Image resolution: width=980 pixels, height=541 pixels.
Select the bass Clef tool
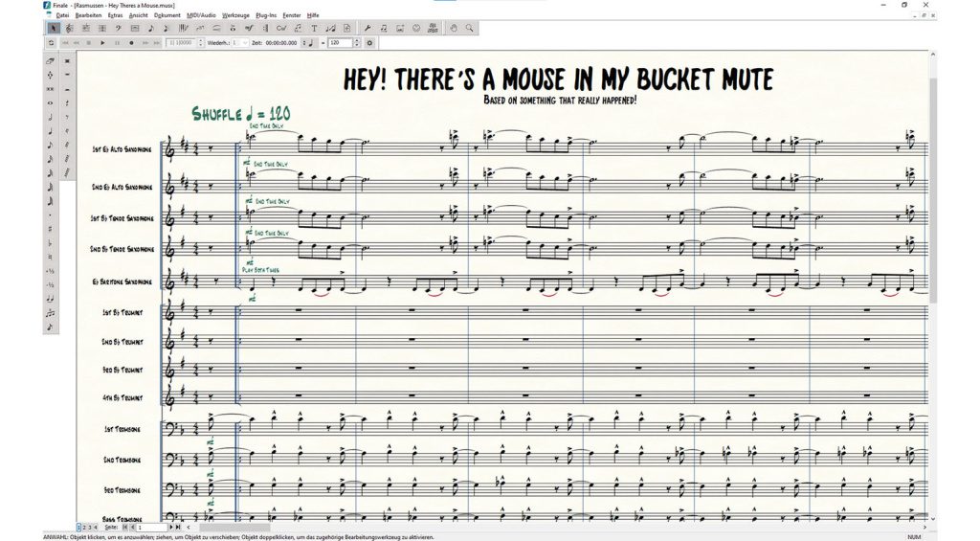coord(119,28)
